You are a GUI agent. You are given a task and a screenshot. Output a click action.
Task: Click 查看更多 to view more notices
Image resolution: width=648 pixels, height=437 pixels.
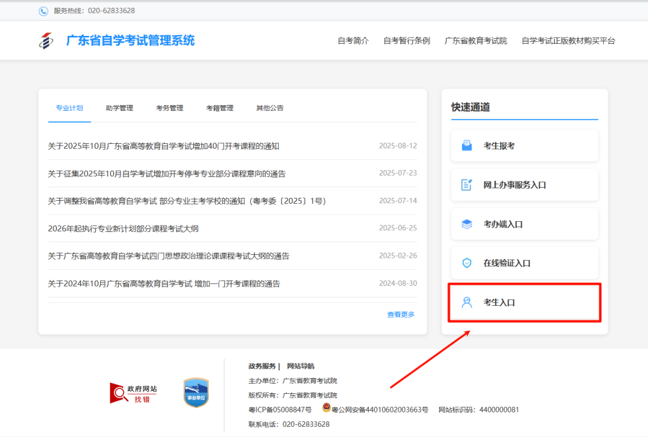(x=400, y=315)
